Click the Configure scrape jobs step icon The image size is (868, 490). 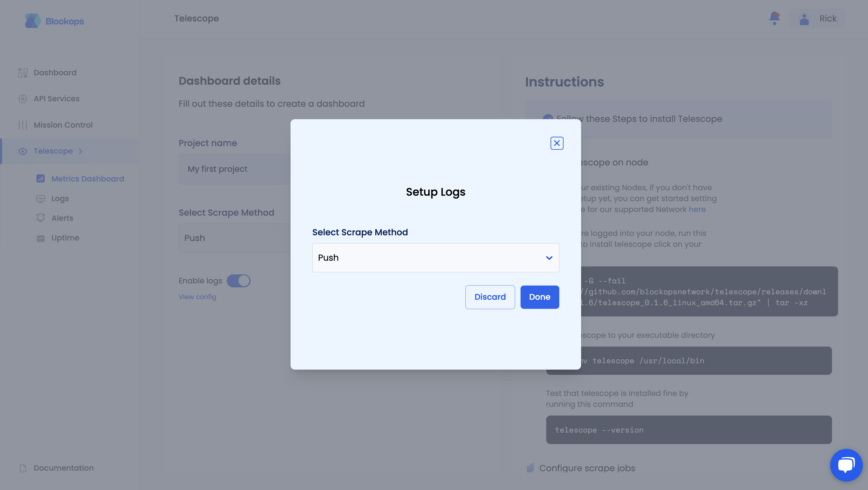coord(530,468)
